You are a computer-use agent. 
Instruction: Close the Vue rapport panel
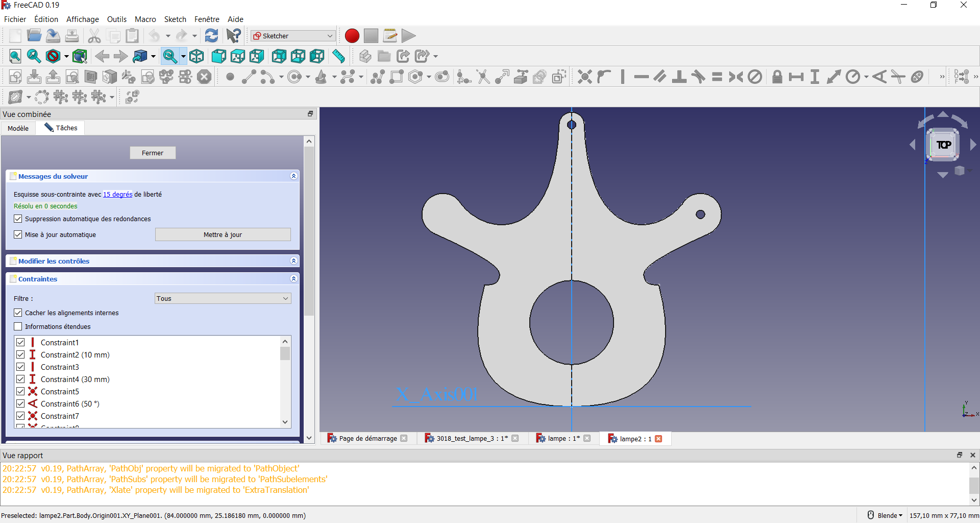click(972, 455)
